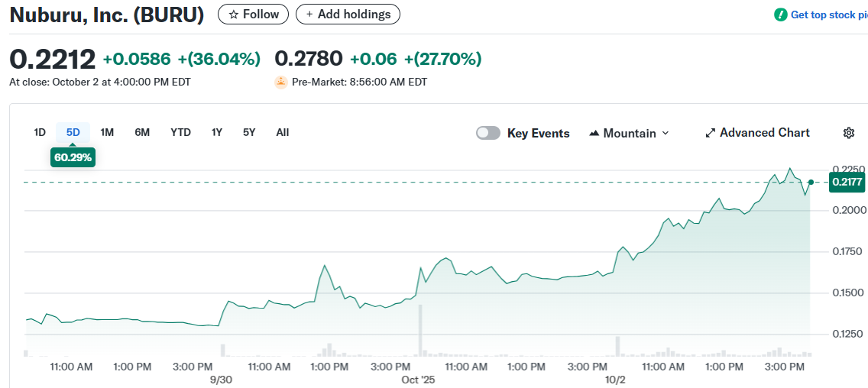Image resolution: width=868 pixels, height=388 pixels.
Task: Toggle the Key Events switch
Action: pyautogui.click(x=488, y=133)
